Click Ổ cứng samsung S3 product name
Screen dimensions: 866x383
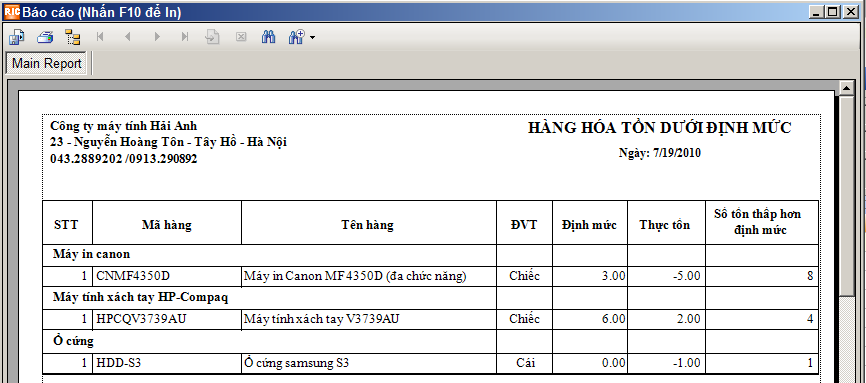coord(297,363)
